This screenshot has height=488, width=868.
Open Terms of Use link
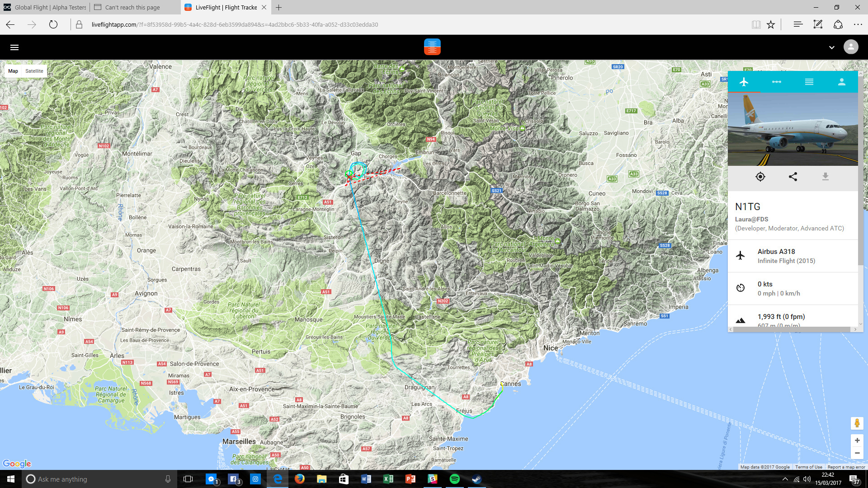tap(808, 467)
